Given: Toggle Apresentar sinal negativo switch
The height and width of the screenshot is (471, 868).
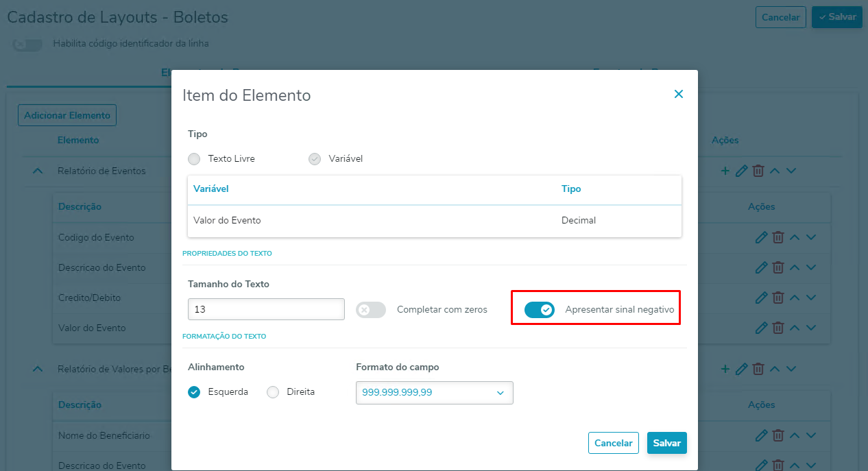Looking at the screenshot, I should pos(540,310).
